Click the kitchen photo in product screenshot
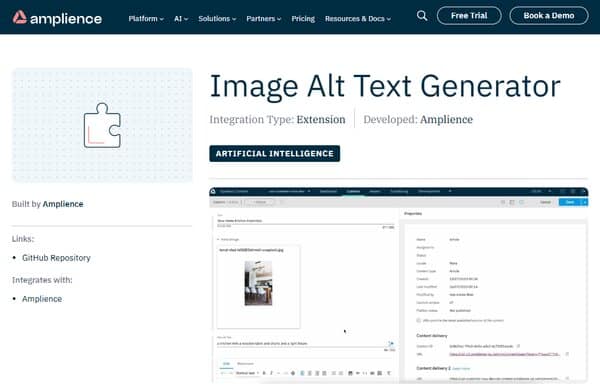This screenshot has width=600, height=392. click(258, 283)
